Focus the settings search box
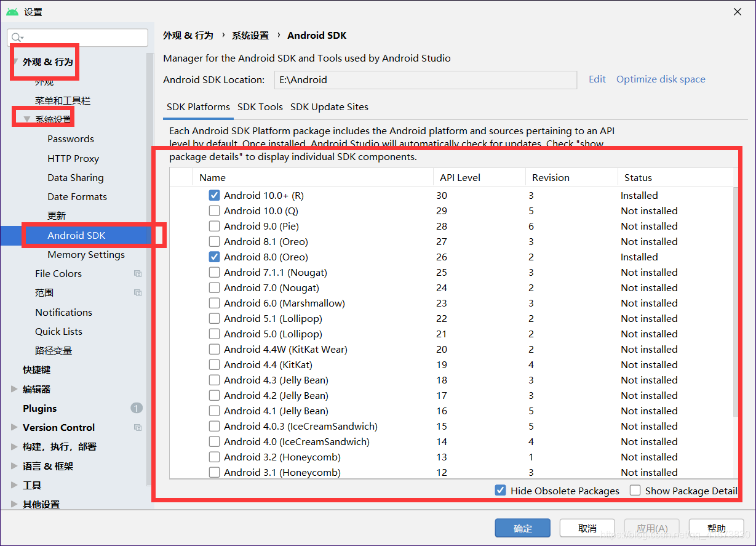 tap(78, 38)
